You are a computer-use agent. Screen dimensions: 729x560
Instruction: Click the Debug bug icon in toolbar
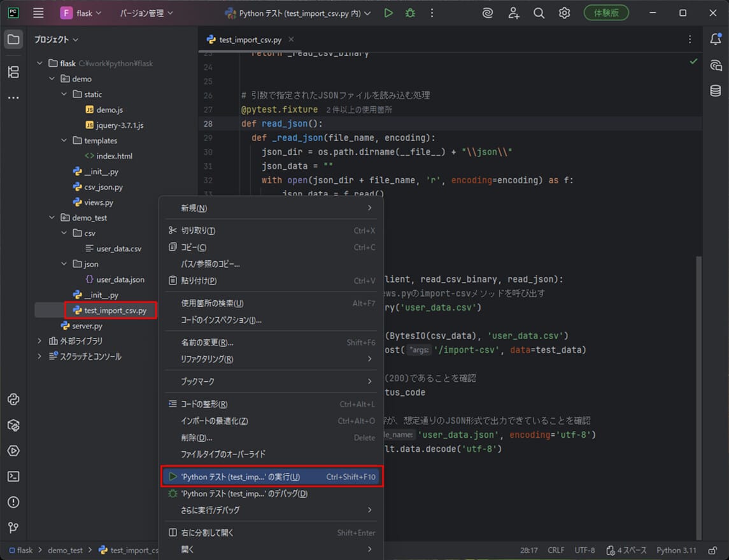click(x=410, y=13)
